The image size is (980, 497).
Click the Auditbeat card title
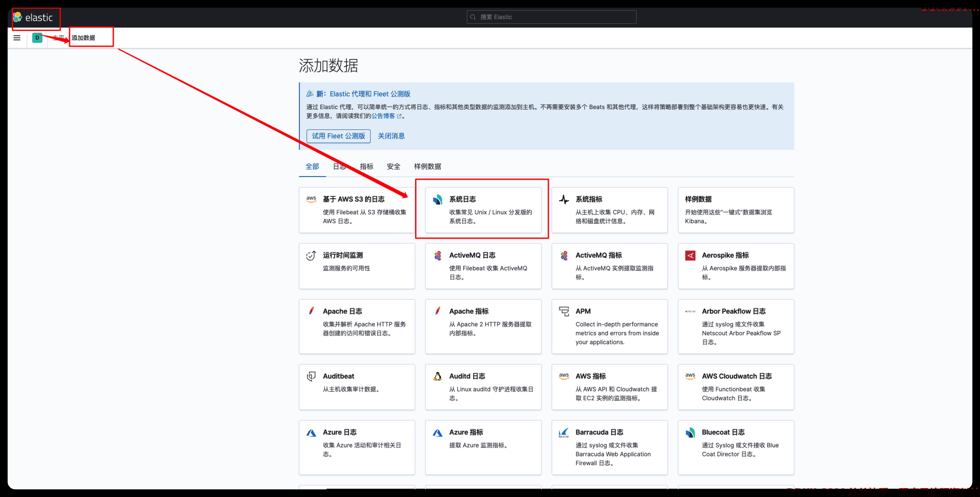(x=338, y=376)
